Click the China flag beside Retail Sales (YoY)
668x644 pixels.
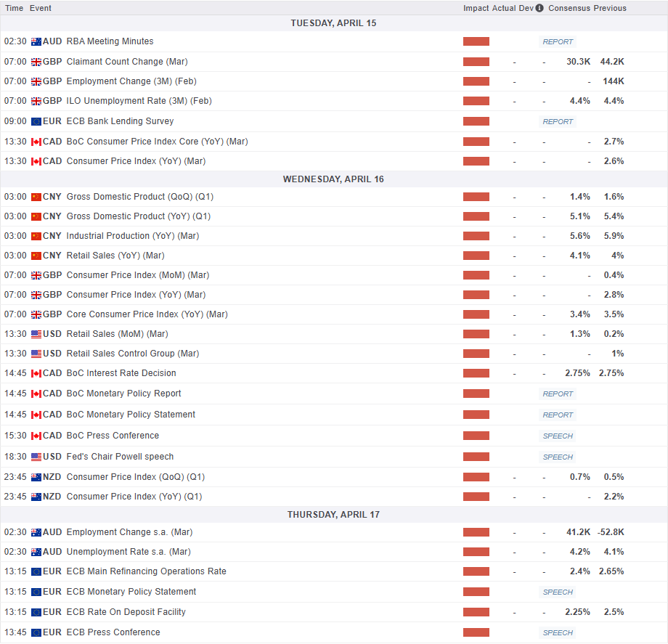[x=36, y=256]
